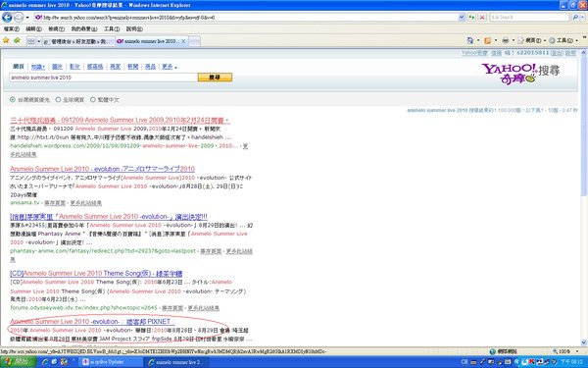Click the 部落格 (Blog) search category link
This screenshot has height=368, width=588.
point(95,67)
